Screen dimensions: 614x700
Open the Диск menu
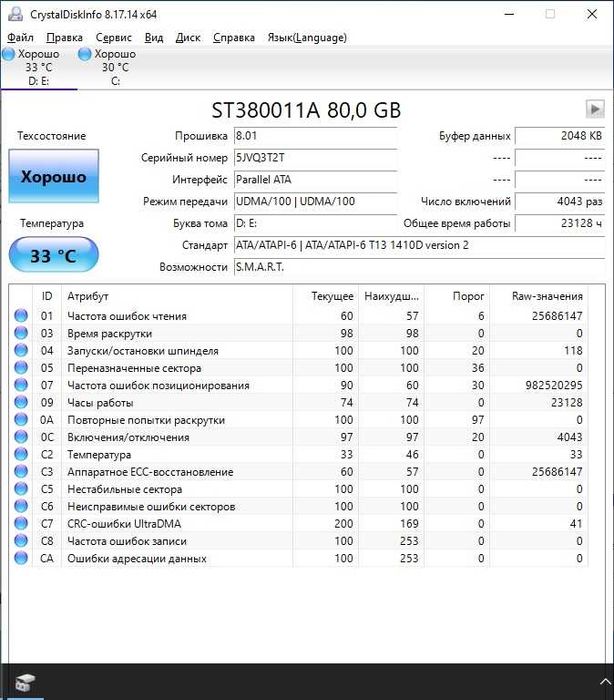pos(188,38)
